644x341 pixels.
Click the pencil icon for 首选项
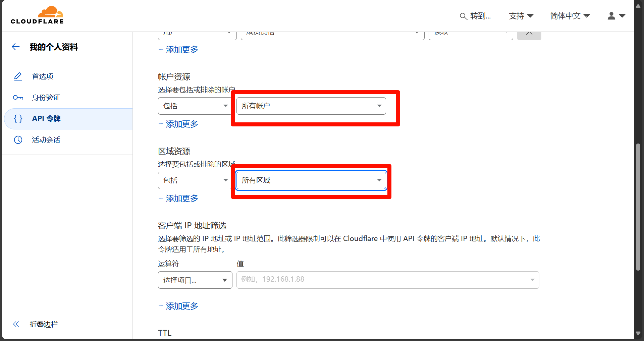(18, 76)
